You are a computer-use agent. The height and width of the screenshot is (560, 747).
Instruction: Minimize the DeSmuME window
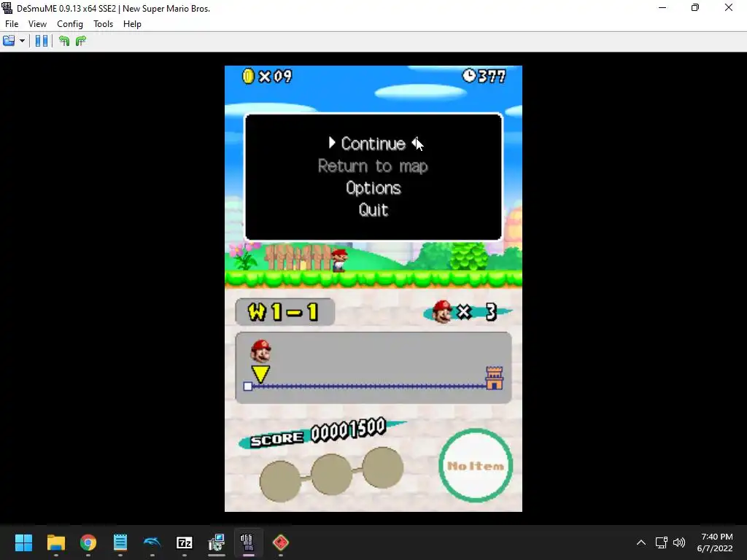662,8
